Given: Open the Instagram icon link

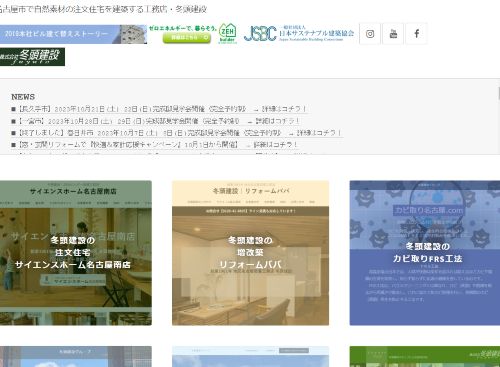Looking at the screenshot, I should [x=370, y=34].
